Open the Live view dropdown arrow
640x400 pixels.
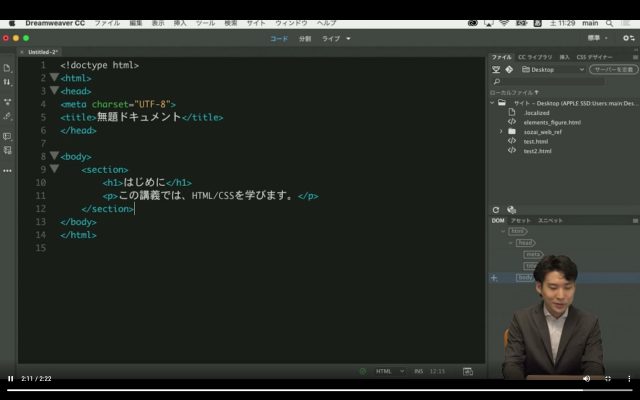pos(348,39)
